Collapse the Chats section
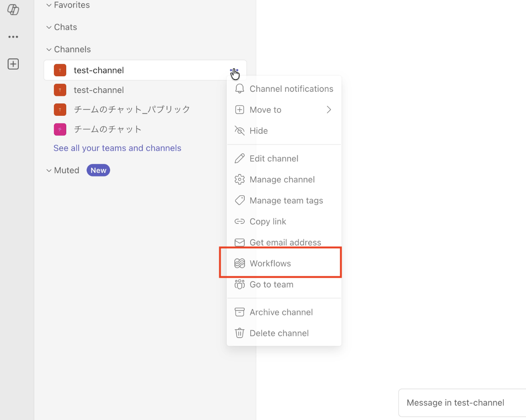 49,27
